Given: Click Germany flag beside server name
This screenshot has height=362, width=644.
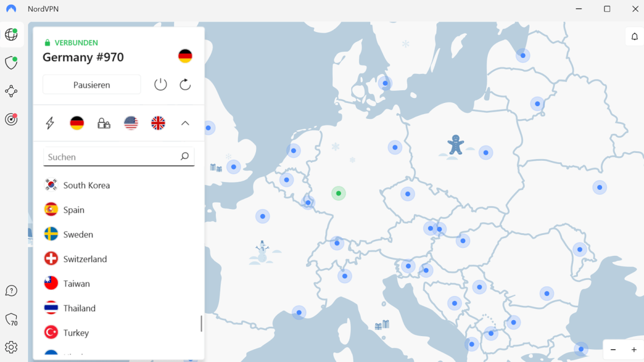Looking at the screenshot, I should pos(185,56).
